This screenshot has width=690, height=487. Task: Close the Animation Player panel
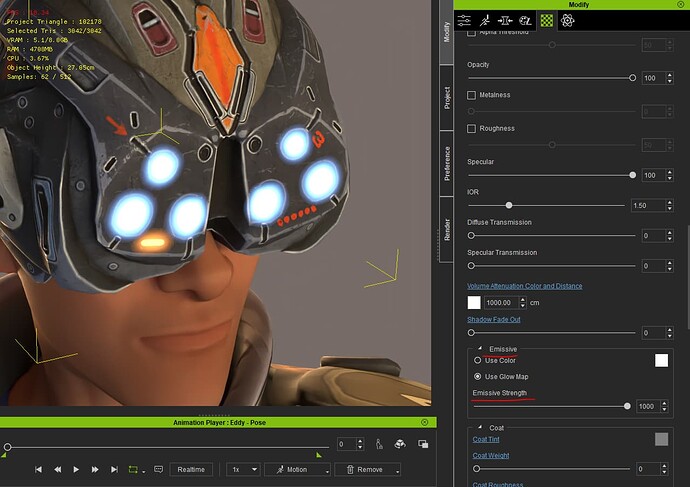click(424, 422)
